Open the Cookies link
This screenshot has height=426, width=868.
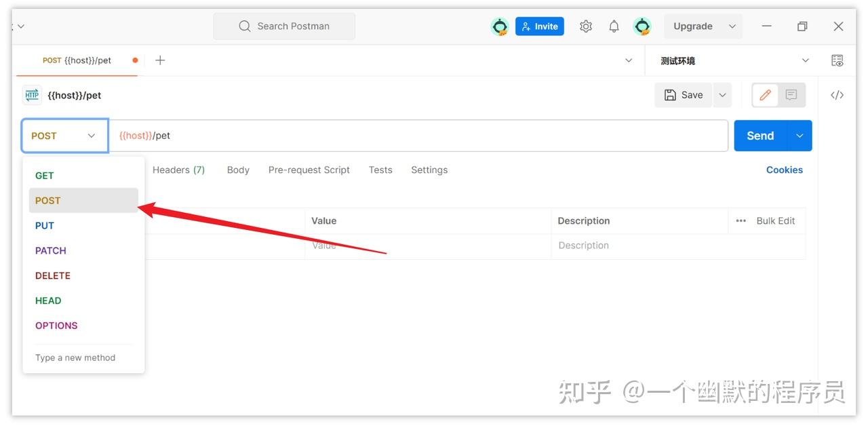[x=785, y=170]
